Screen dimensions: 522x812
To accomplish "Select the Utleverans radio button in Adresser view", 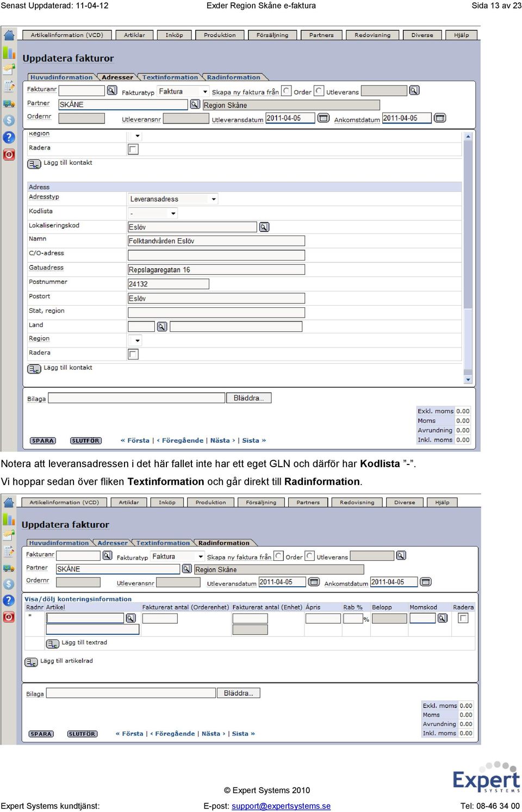I will click(x=319, y=91).
